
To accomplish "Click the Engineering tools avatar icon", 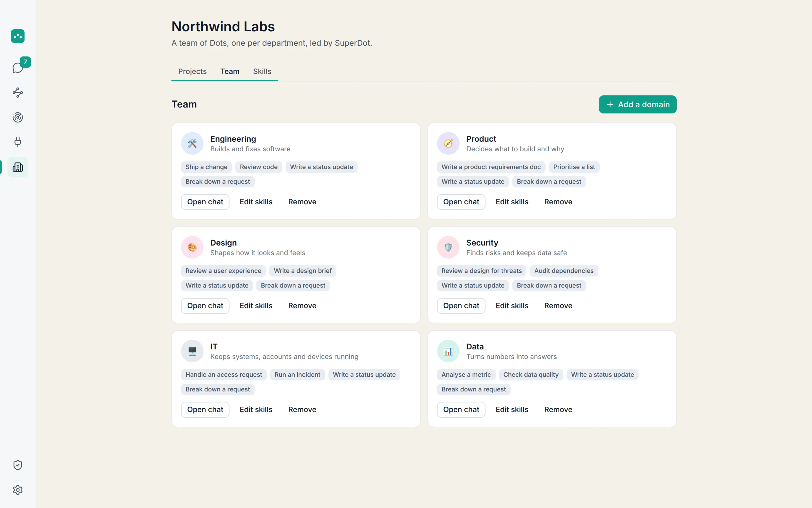I will (x=192, y=143).
